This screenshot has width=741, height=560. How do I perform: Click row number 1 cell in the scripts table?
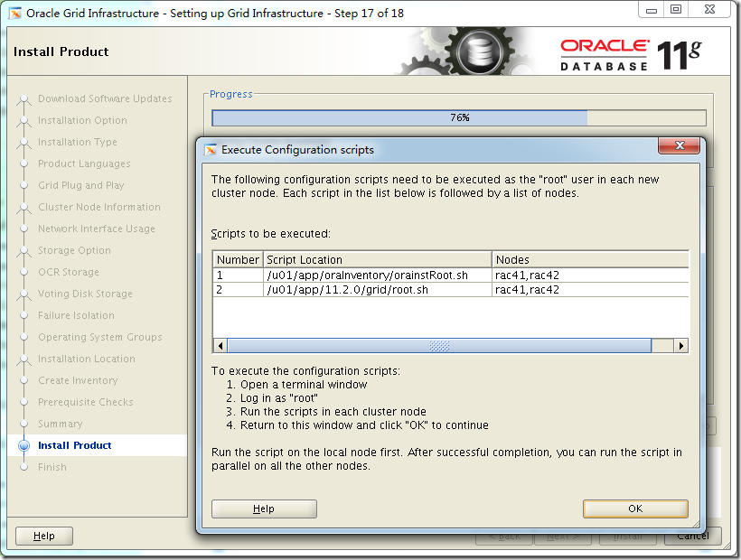(238, 275)
